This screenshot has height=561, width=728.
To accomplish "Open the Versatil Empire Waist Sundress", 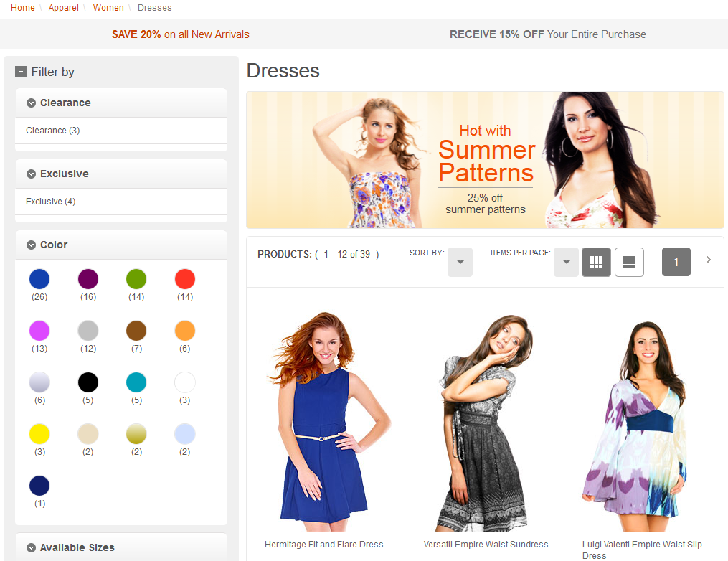I will [x=485, y=544].
